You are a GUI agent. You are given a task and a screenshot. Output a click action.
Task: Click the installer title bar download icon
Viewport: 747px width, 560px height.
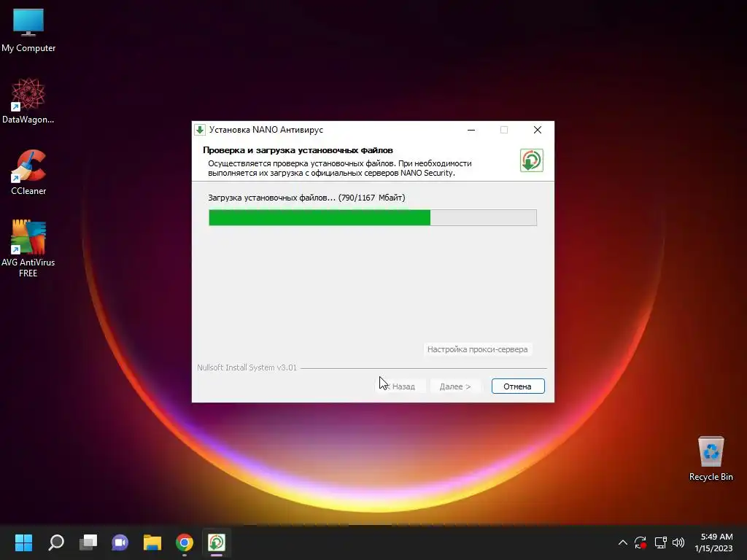(x=200, y=130)
